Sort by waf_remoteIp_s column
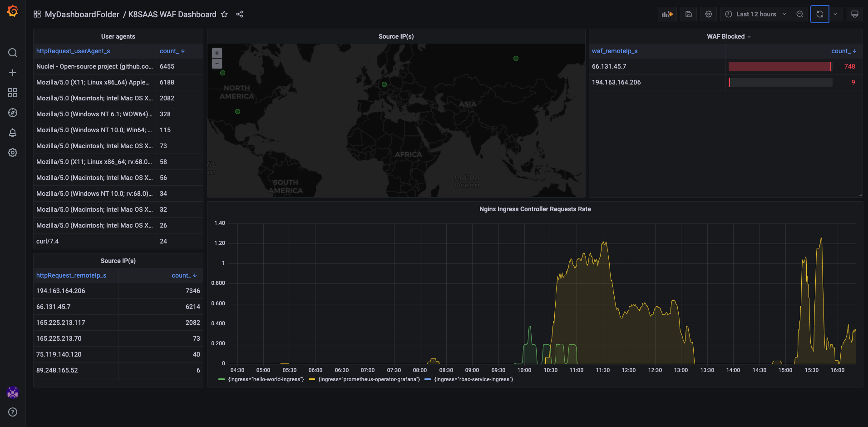This screenshot has width=868, height=427. click(x=615, y=51)
